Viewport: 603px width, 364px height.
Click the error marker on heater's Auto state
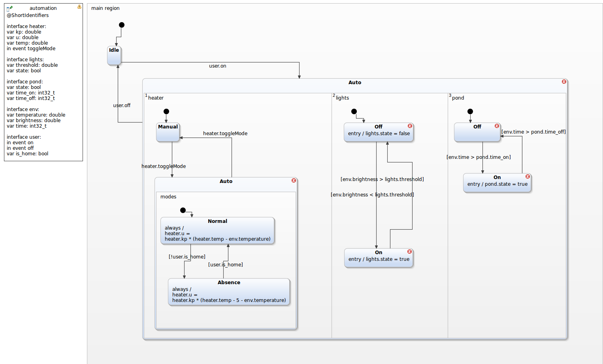pos(294,181)
